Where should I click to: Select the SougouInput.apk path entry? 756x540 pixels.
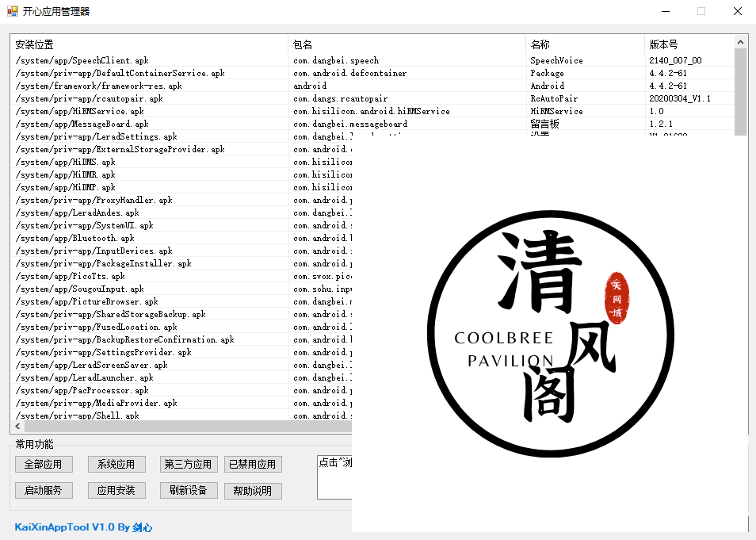coord(79,289)
